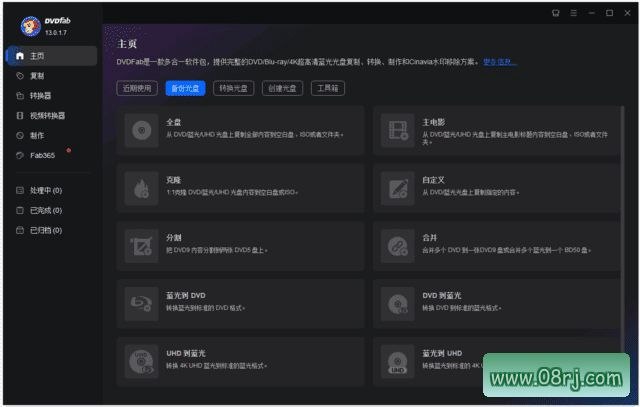Open the 转换器 ripper module in sidebar
The image size is (640, 407).
(51, 96)
